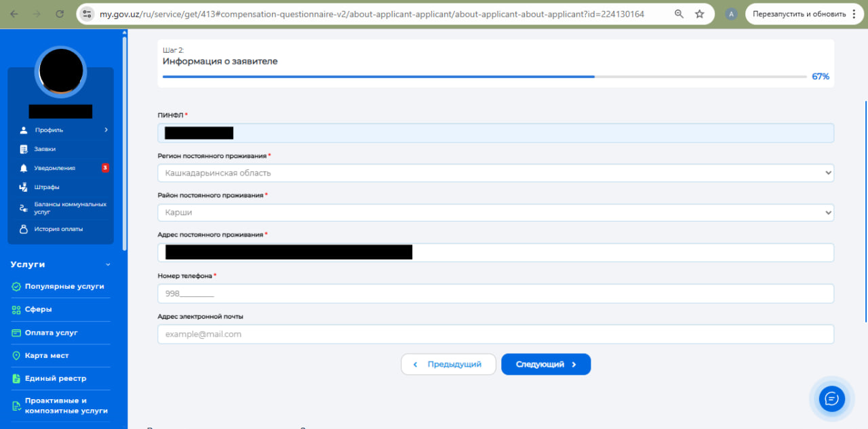Focus the Номер телефона input field

(x=495, y=293)
